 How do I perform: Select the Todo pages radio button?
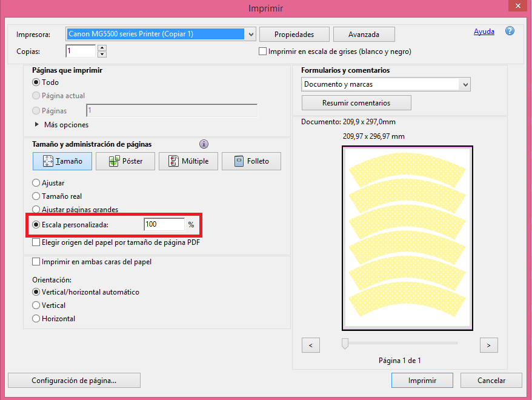[x=36, y=82]
